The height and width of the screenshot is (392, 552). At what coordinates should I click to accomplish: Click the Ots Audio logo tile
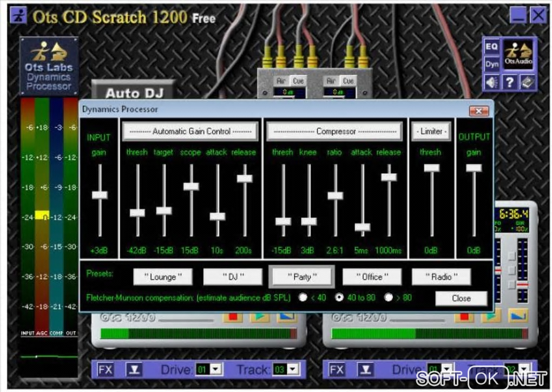(518, 55)
